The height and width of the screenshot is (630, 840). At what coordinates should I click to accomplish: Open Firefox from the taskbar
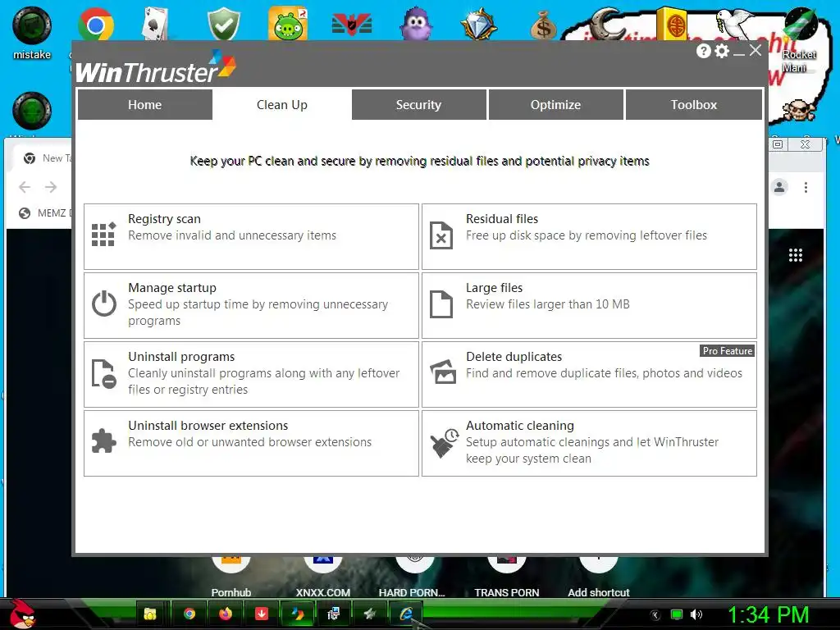[x=226, y=614]
